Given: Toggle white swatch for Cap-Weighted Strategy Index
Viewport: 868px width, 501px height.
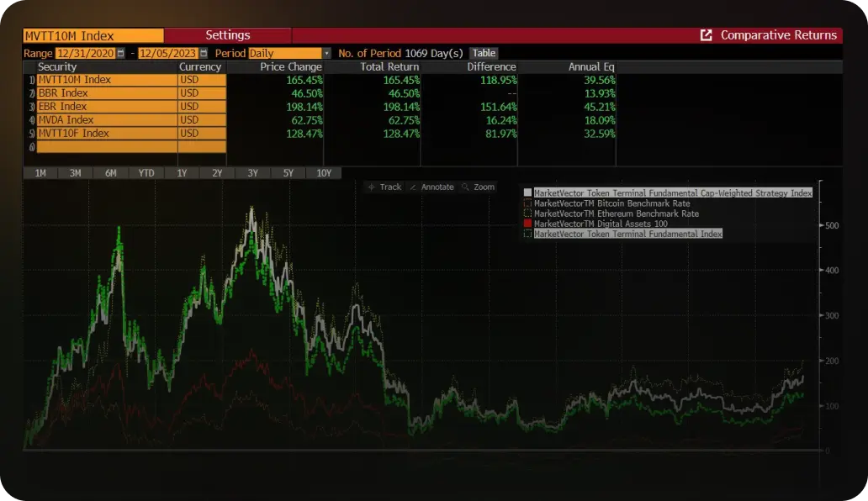Looking at the screenshot, I should (x=527, y=192).
